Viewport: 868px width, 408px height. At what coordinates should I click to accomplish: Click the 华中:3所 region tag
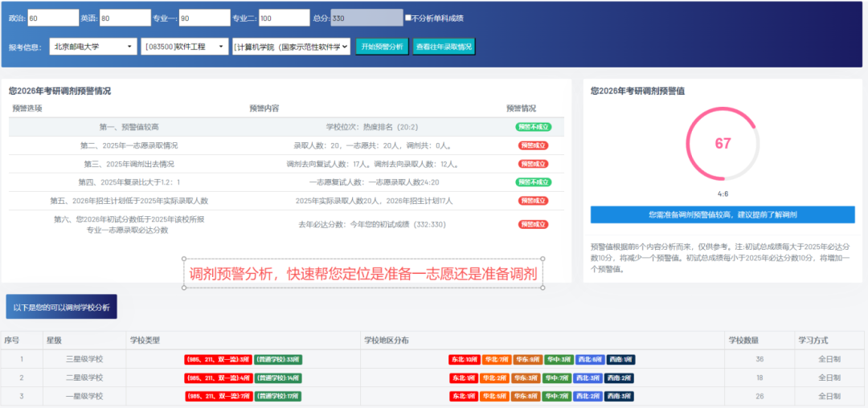[x=558, y=359]
